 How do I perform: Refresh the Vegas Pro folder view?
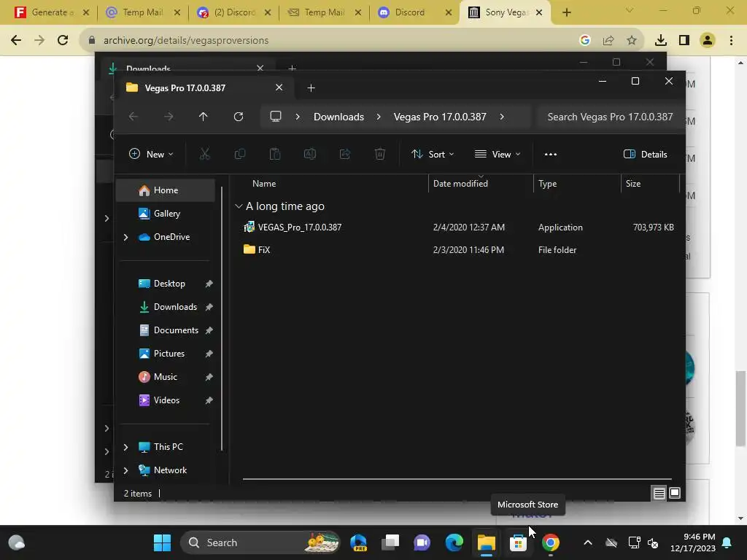point(239,117)
